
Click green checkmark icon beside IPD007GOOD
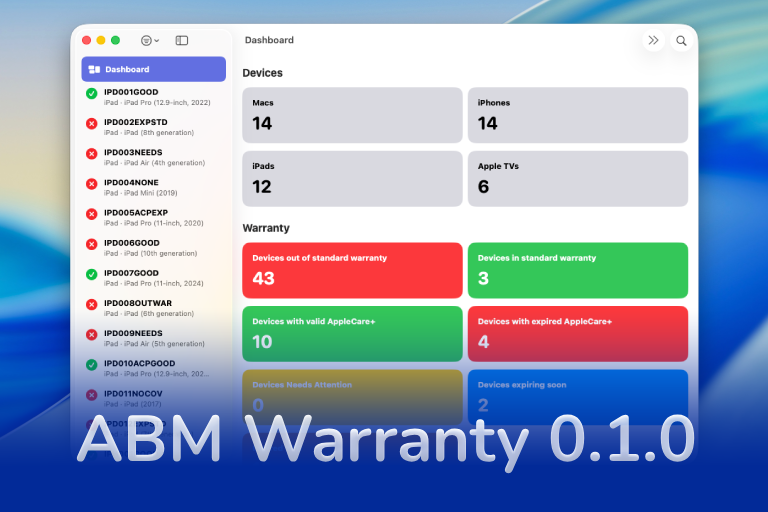(92, 274)
